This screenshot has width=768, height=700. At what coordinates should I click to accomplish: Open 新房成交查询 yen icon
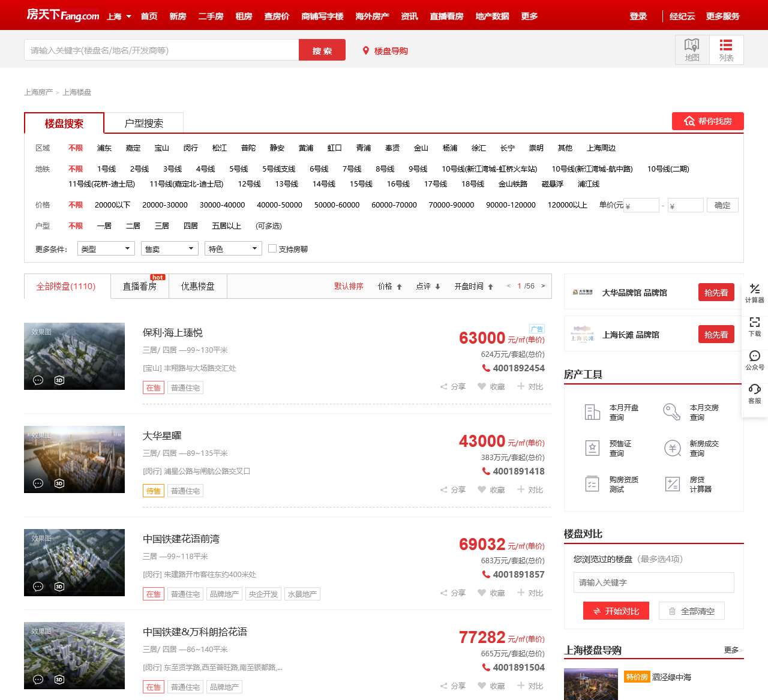coord(672,448)
